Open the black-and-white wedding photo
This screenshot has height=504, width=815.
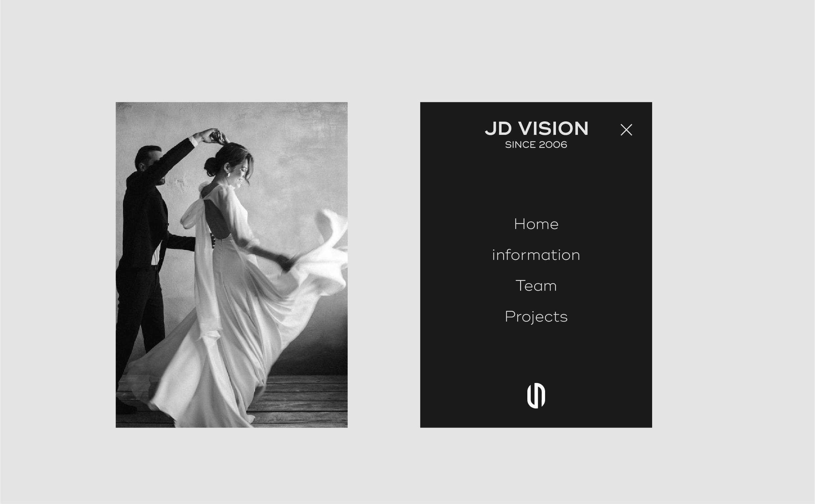coord(232,265)
